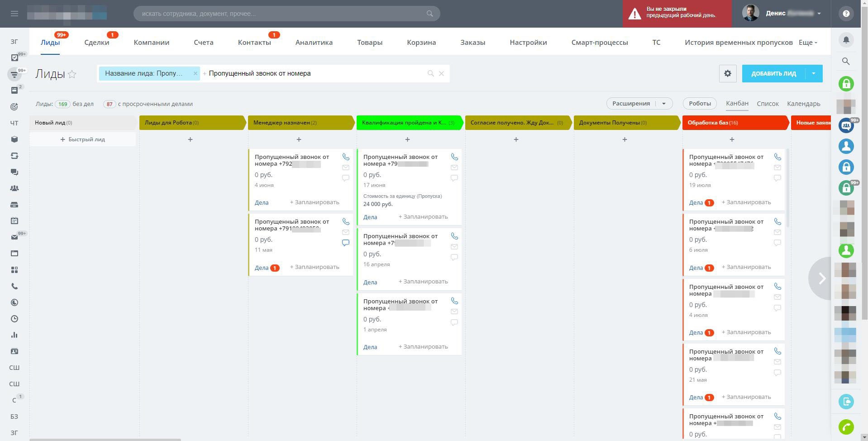Click the green phone call button
Image resolution: width=868 pixels, height=441 pixels.
pos(846,427)
